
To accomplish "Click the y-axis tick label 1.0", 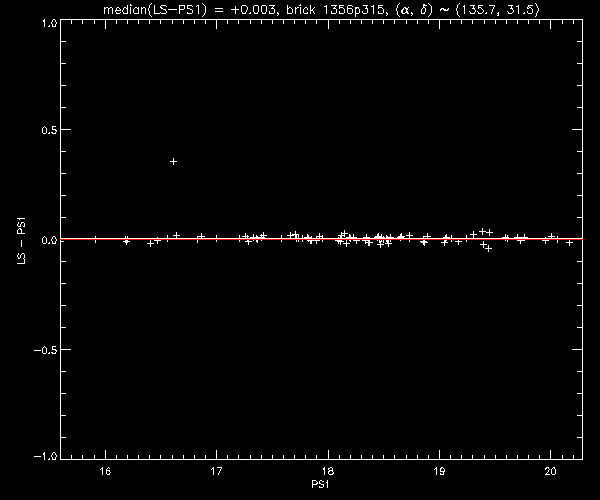I will 49,23.
